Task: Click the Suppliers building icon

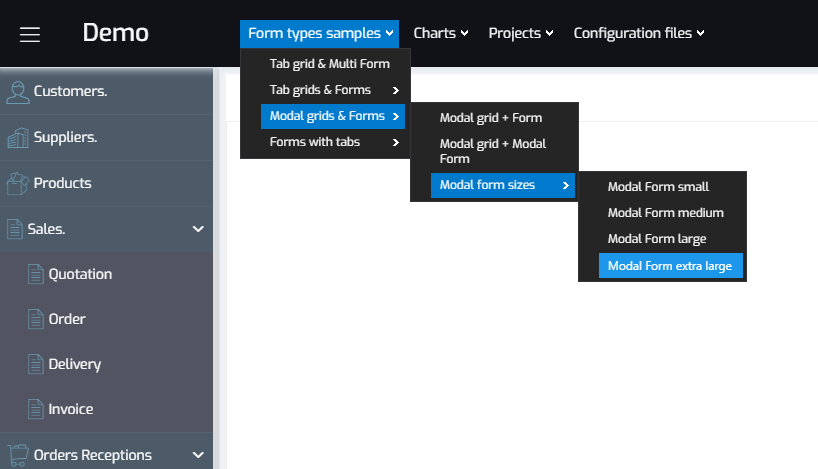Action: pos(18,138)
